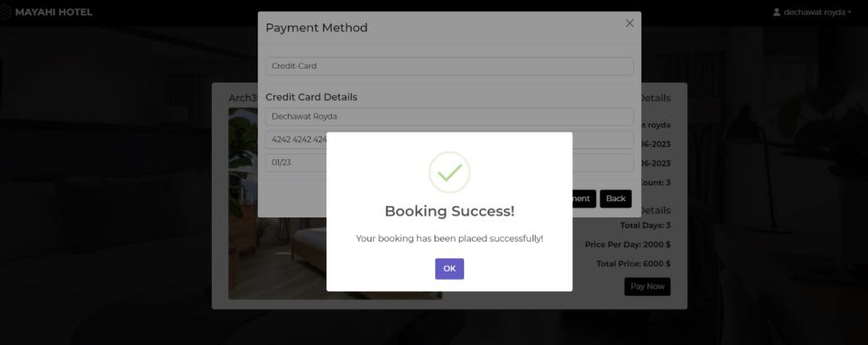Open the dechawat.royda account dropdown arrow
This screenshot has width=868, height=345.
pos(849,12)
